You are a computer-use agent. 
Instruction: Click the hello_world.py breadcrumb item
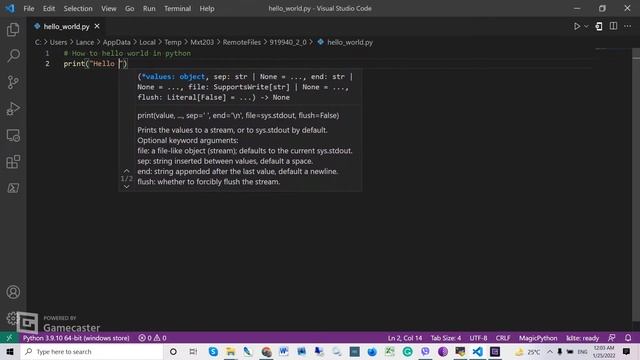pyautogui.click(x=345, y=42)
